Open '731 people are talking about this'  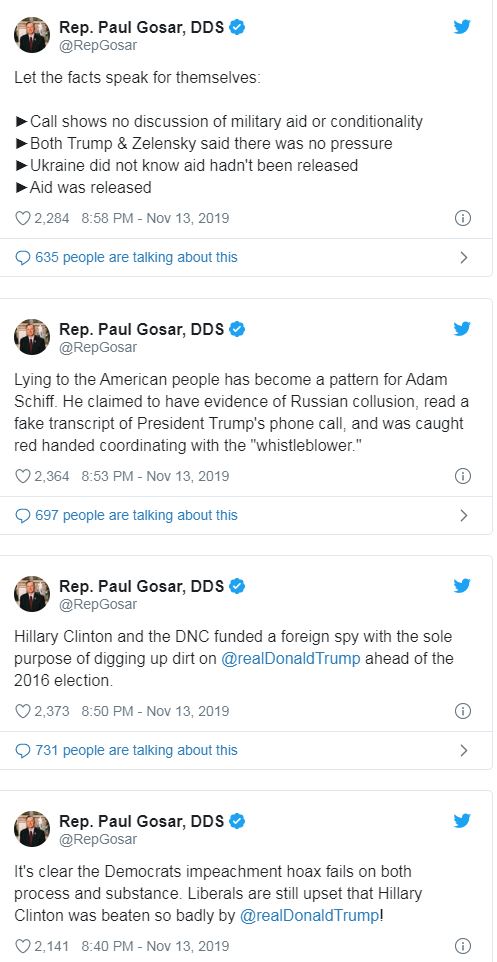tap(126, 750)
